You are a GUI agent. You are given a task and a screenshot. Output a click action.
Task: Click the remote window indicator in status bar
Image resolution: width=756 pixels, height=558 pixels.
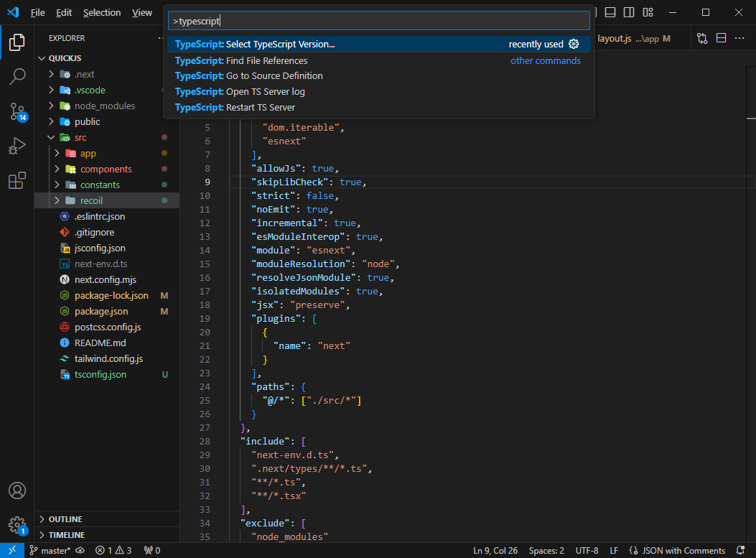click(x=12, y=550)
